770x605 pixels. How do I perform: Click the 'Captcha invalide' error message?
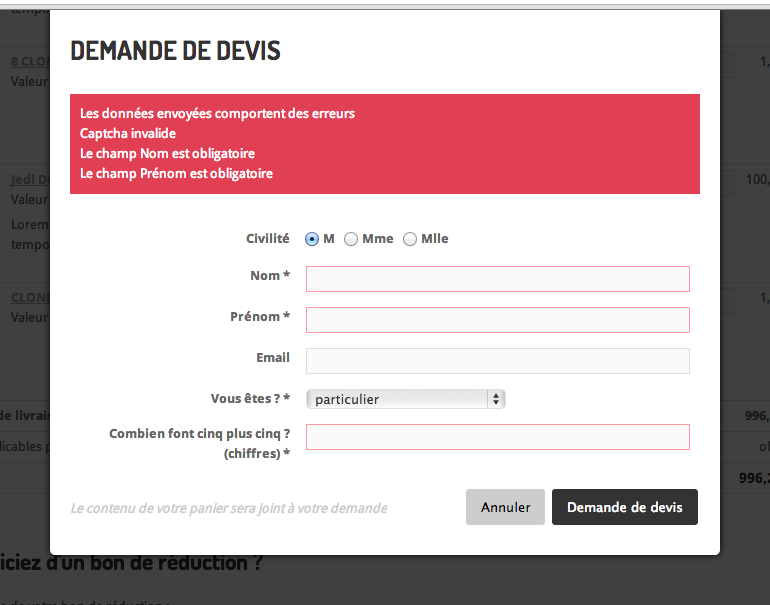pos(128,133)
